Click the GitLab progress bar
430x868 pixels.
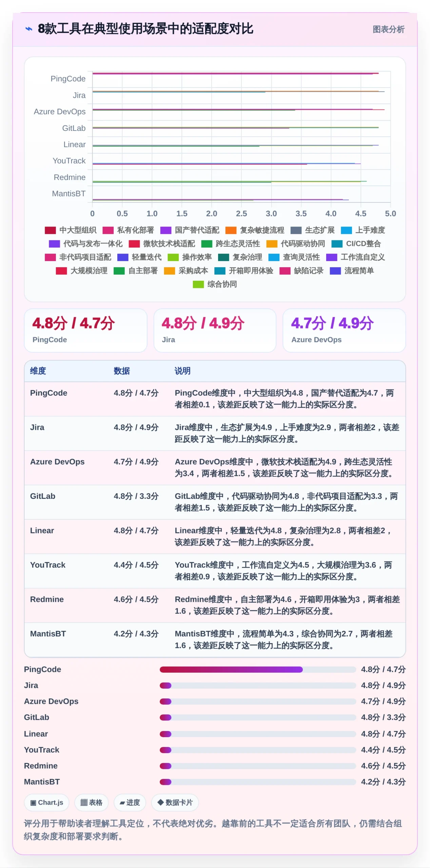[258, 717]
